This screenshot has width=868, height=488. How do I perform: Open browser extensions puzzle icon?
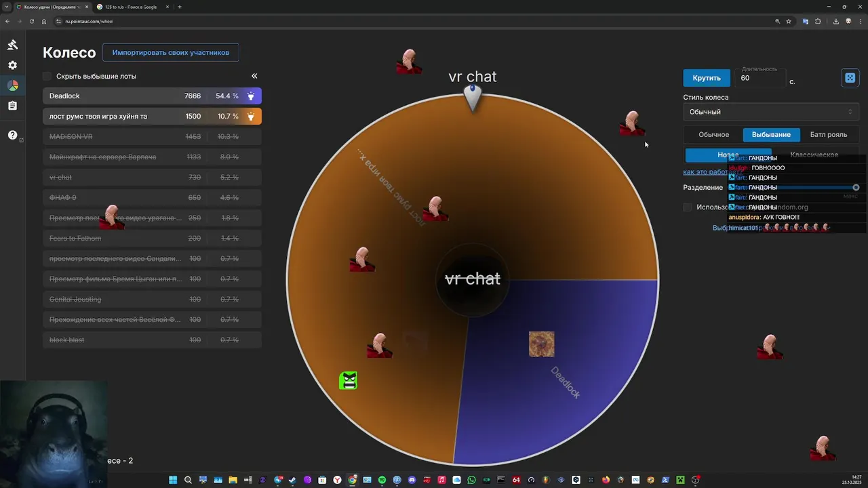coord(818,21)
